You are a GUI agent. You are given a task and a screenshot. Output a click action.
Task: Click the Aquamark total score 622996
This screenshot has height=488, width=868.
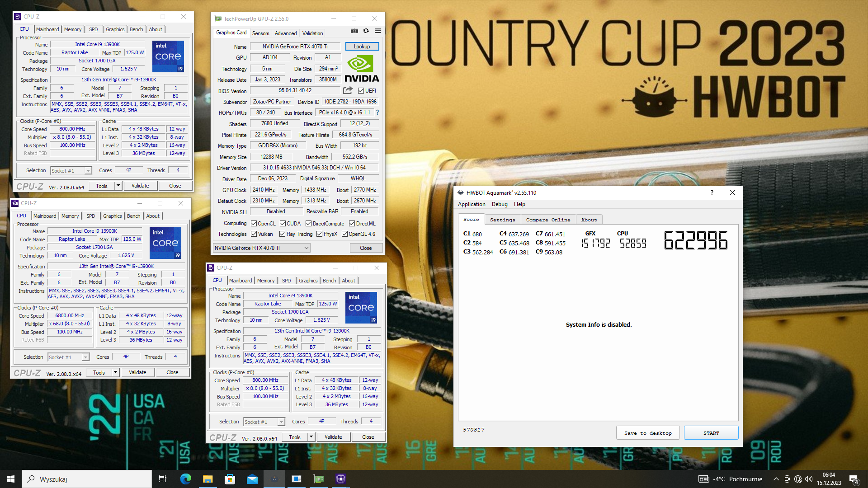696,240
